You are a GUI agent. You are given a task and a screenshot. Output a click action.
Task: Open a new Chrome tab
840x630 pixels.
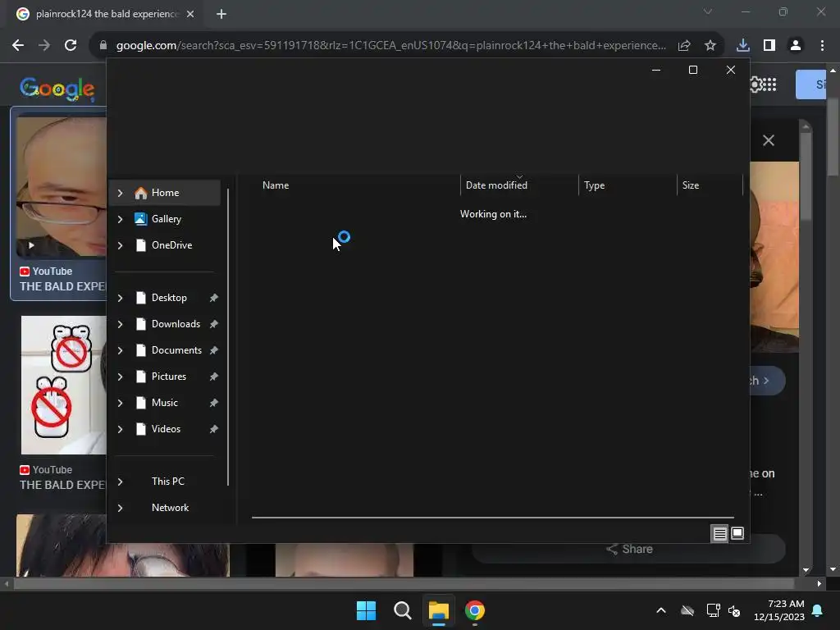click(x=221, y=14)
